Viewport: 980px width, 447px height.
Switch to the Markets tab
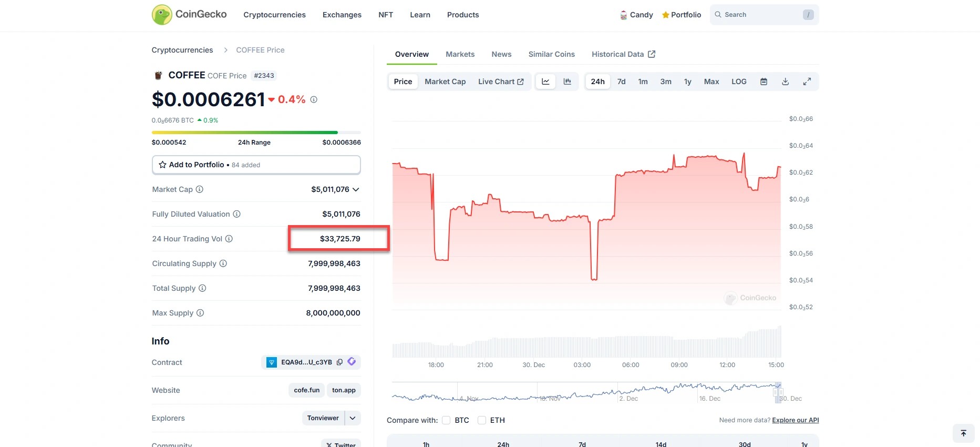[x=460, y=54]
